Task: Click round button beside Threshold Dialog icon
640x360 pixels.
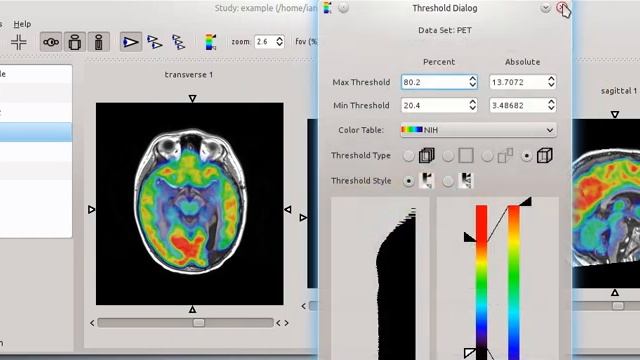Action: click(344, 8)
